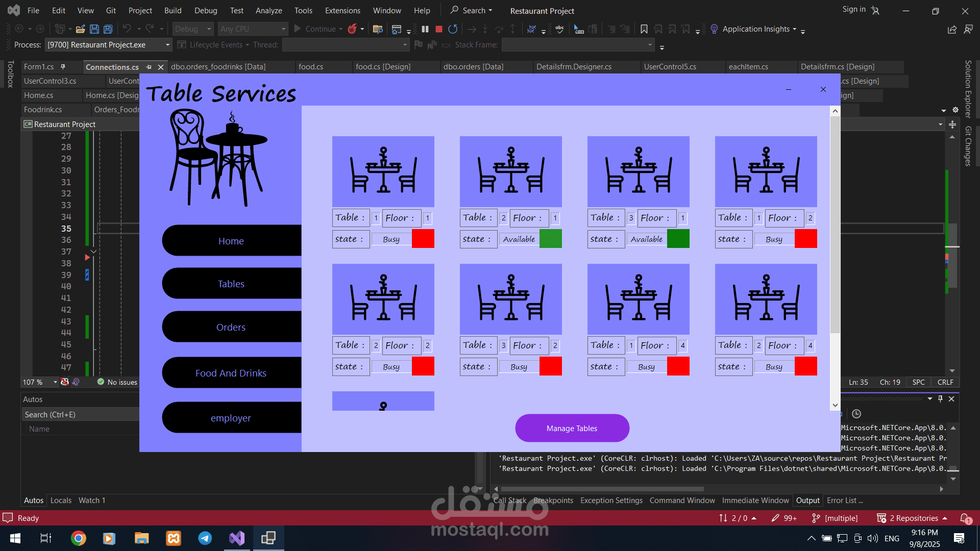Open Git Changes side tab
980x551 pixels.
pyautogui.click(x=968, y=146)
